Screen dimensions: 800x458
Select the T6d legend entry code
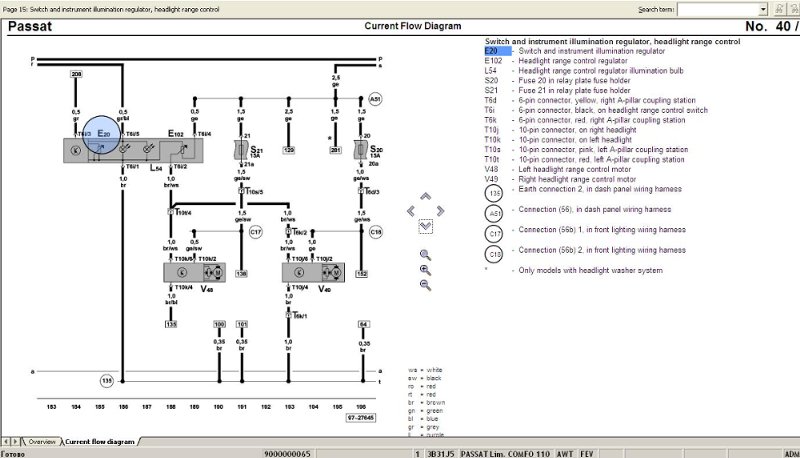490,100
